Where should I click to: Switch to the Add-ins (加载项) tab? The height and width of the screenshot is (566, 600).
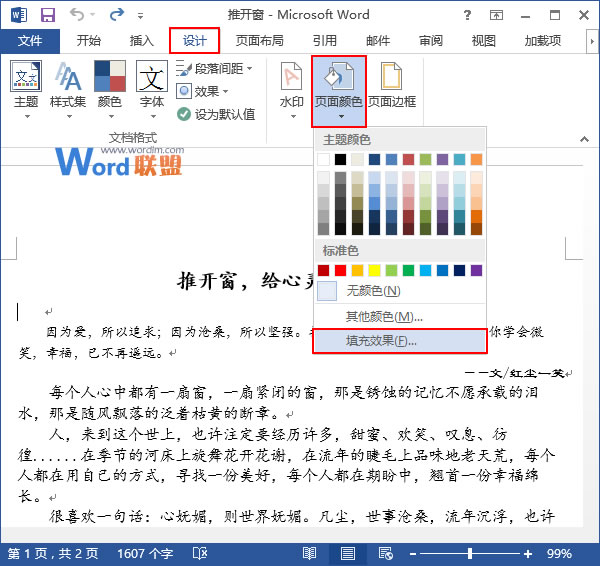pyautogui.click(x=543, y=41)
